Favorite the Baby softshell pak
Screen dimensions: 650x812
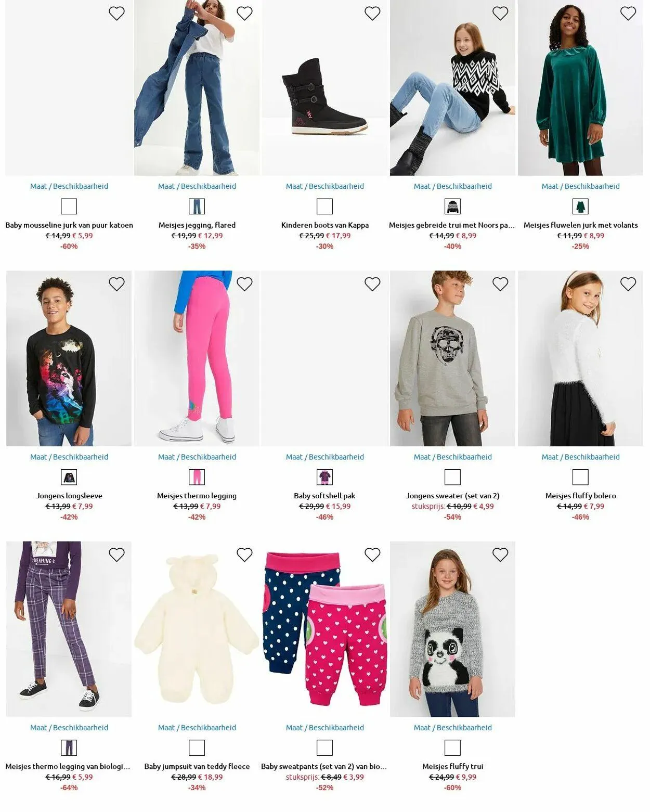pyautogui.click(x=372, y=284)
